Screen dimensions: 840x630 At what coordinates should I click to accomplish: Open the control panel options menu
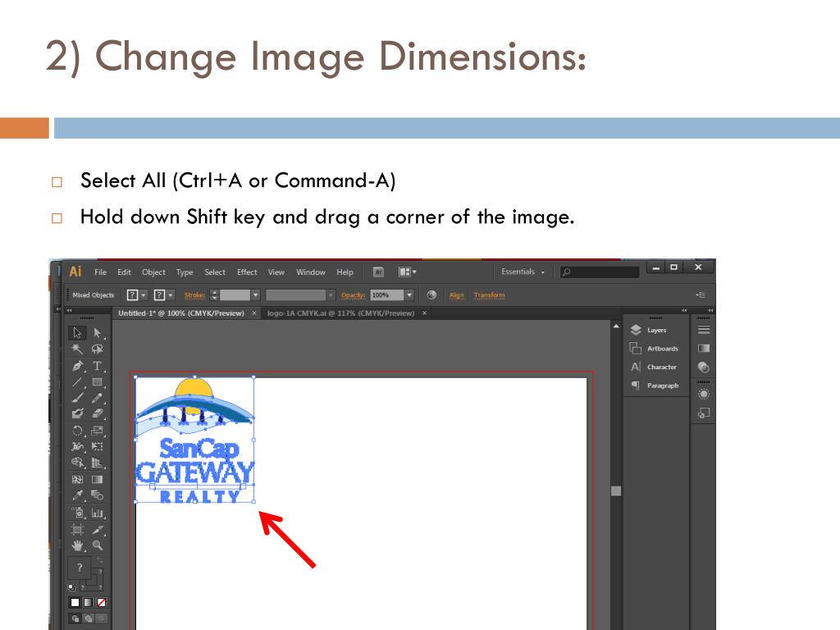tap(701, 295)
